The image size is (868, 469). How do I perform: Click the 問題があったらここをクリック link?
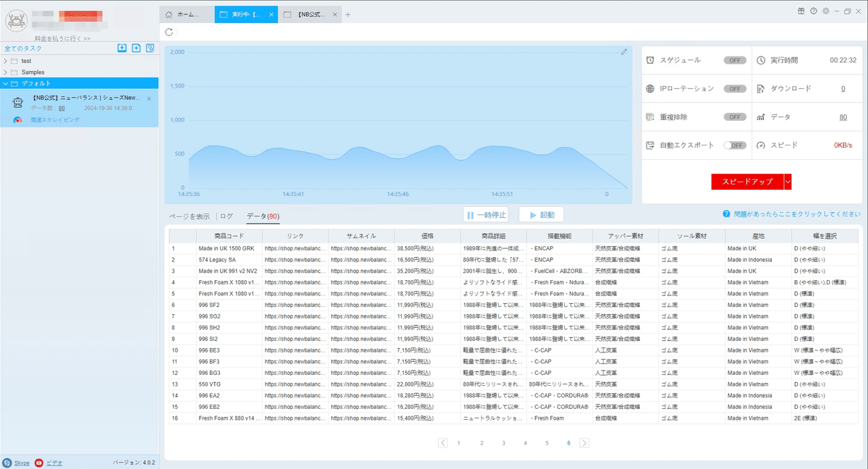(796, 214)
